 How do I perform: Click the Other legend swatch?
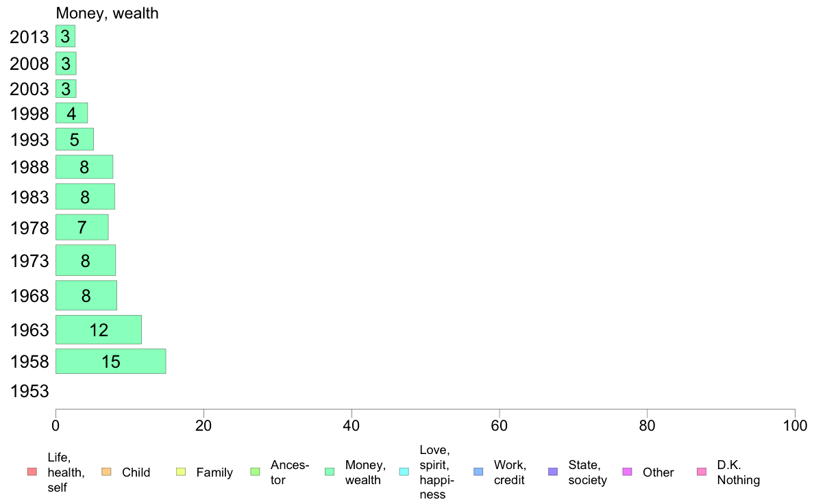point(627,472)
